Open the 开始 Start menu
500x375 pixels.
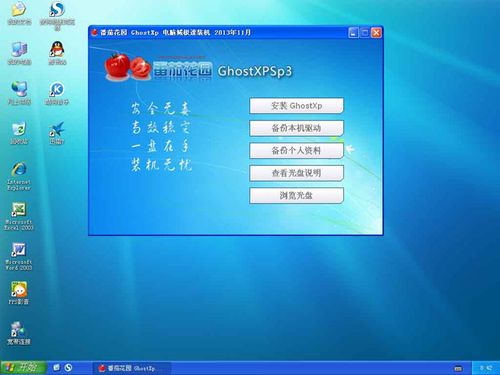pyautogui.click(x=23, y=368)
